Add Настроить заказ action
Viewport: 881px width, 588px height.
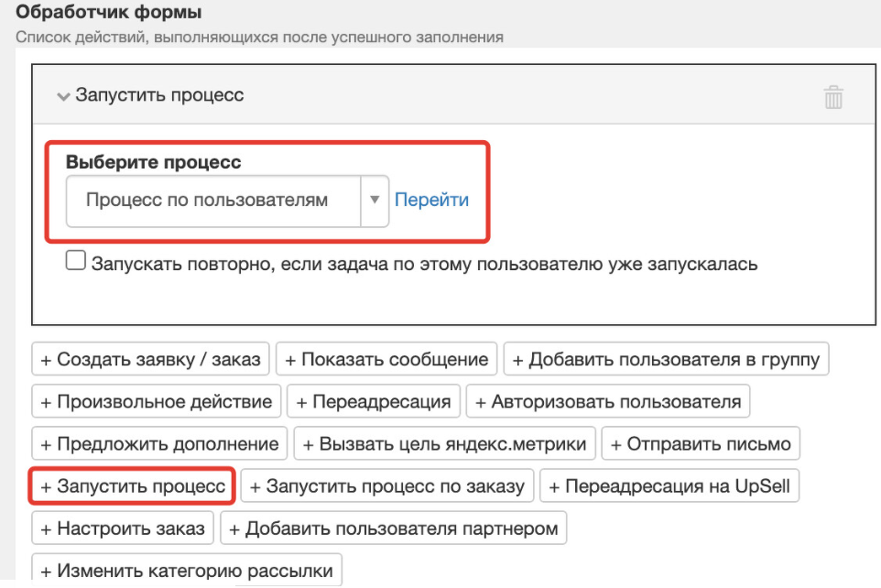point(123,528)
